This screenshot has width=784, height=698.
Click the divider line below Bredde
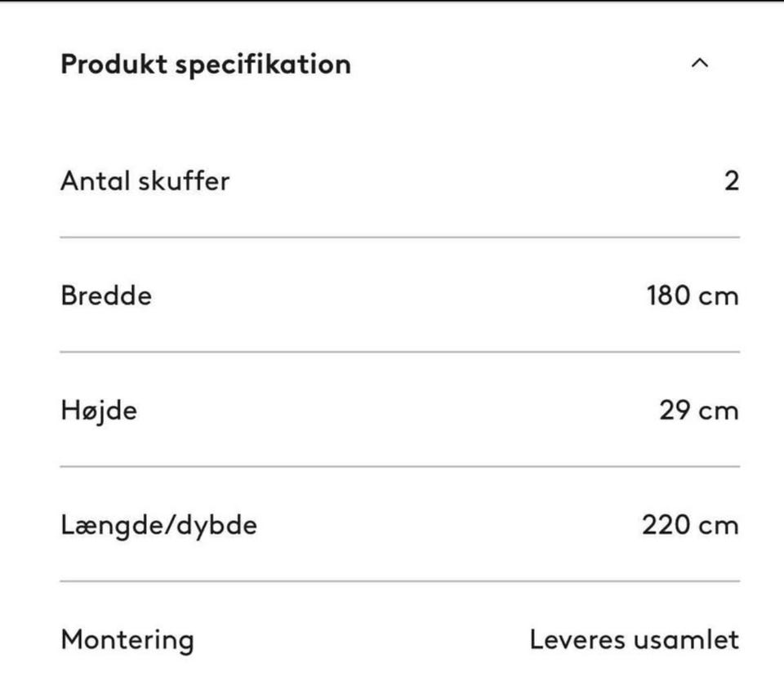(x=400, y=352)
